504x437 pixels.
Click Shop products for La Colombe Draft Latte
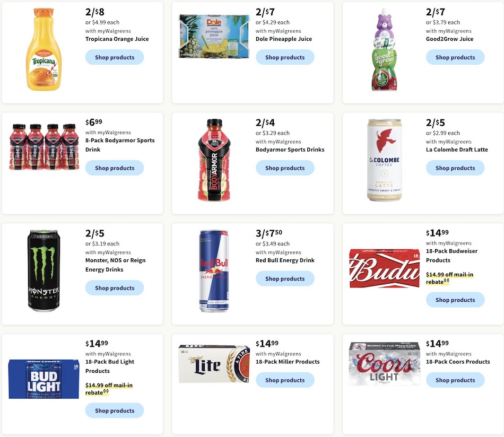[455, 168]
